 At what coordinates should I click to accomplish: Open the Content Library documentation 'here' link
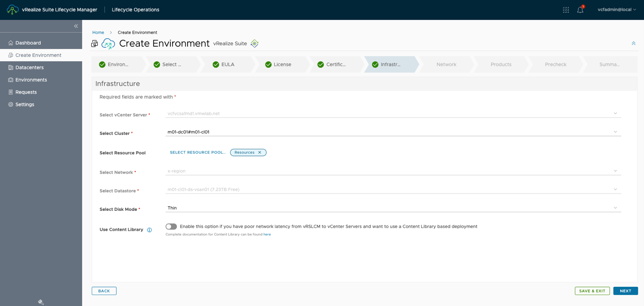tap(267, 235)
